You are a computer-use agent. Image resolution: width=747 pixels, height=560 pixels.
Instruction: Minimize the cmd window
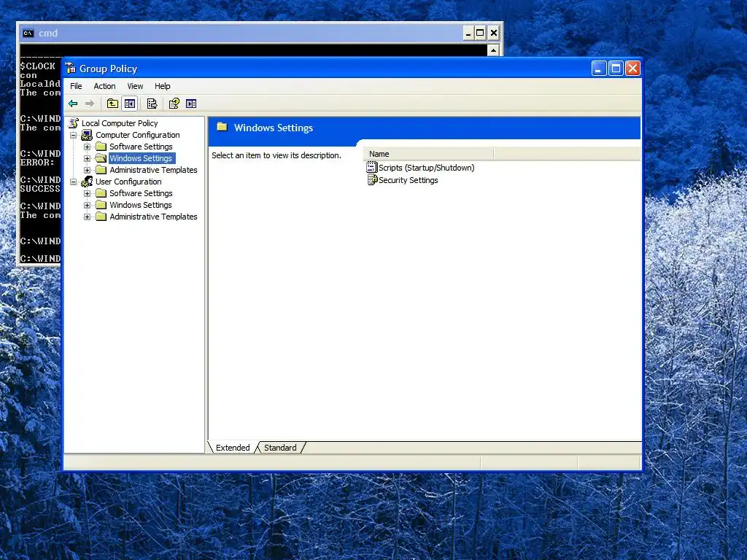tap(468, 33)
